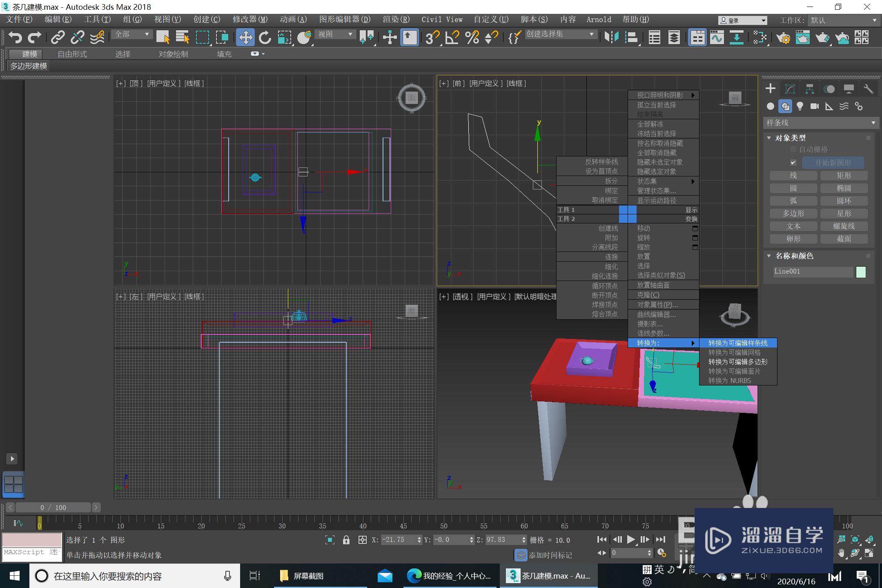Toggle the Angle Snap icon

pos(452,38)
